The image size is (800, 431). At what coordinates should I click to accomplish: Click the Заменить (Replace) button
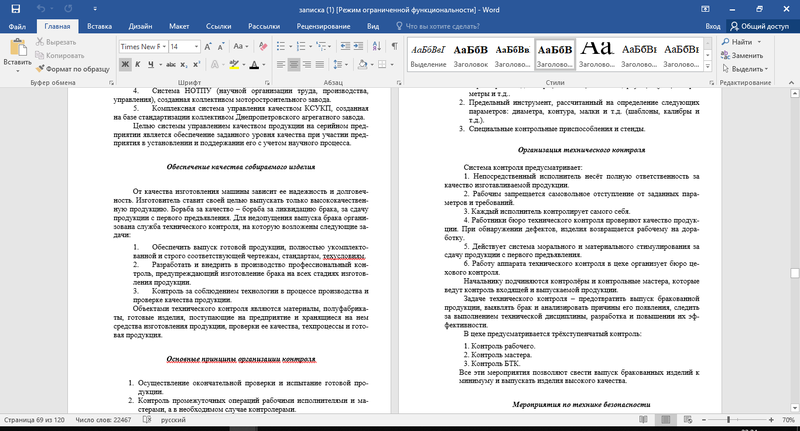point(746,56)
